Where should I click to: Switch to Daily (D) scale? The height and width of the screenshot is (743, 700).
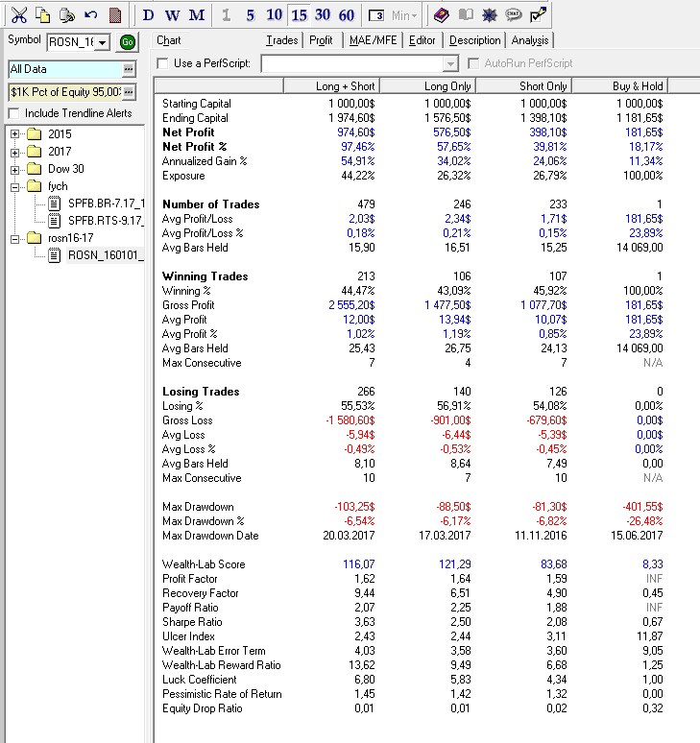[x=148, y=15]
